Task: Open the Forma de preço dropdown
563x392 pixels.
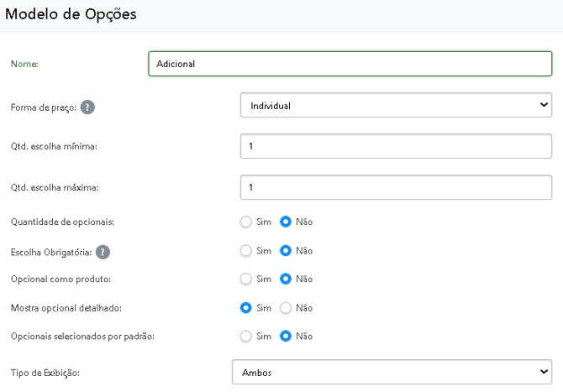Action: coord(395,106)
